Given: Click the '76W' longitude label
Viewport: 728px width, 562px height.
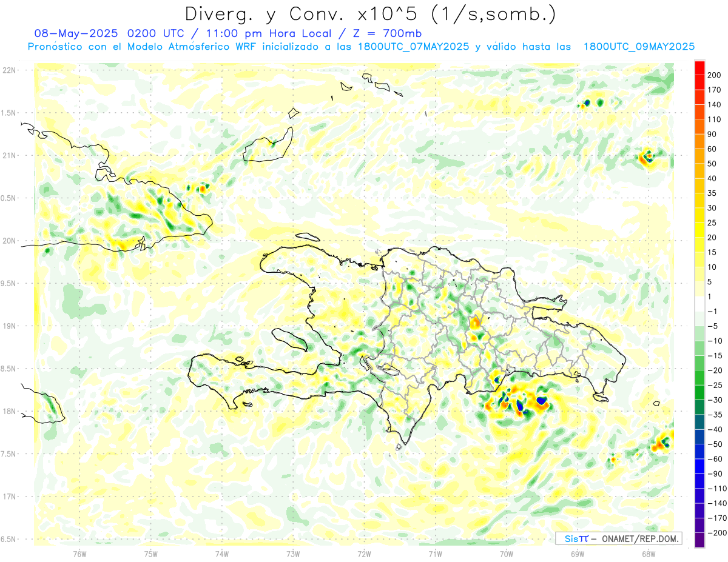Looking at the screenshot, I should (79, 553).
